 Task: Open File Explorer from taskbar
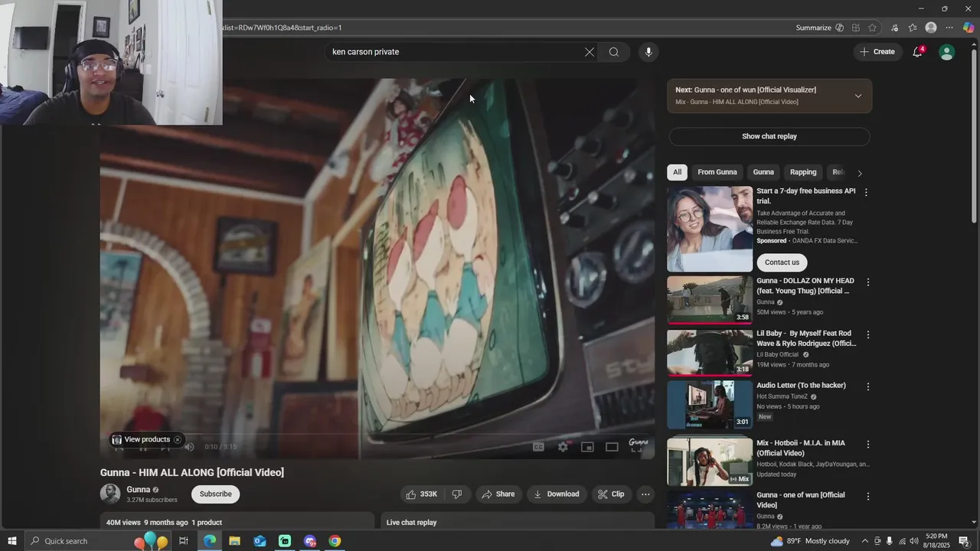tap(234, 541)
